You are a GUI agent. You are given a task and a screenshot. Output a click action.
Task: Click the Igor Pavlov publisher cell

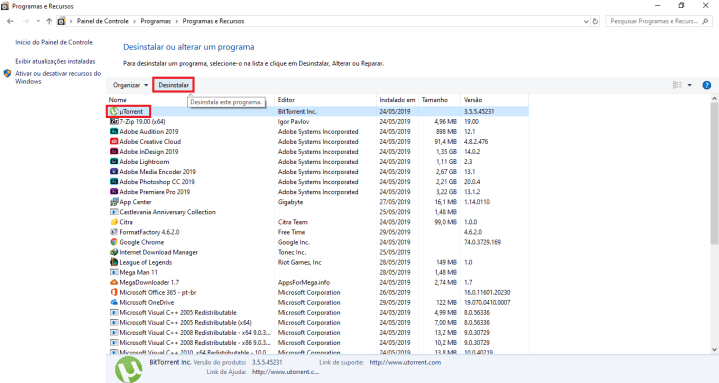click(x=293, y=122)
